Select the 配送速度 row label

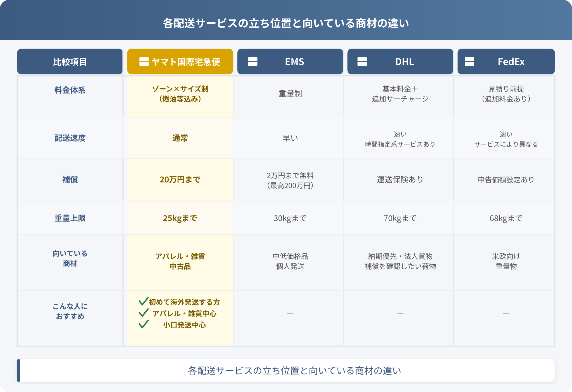coord(70,138)
